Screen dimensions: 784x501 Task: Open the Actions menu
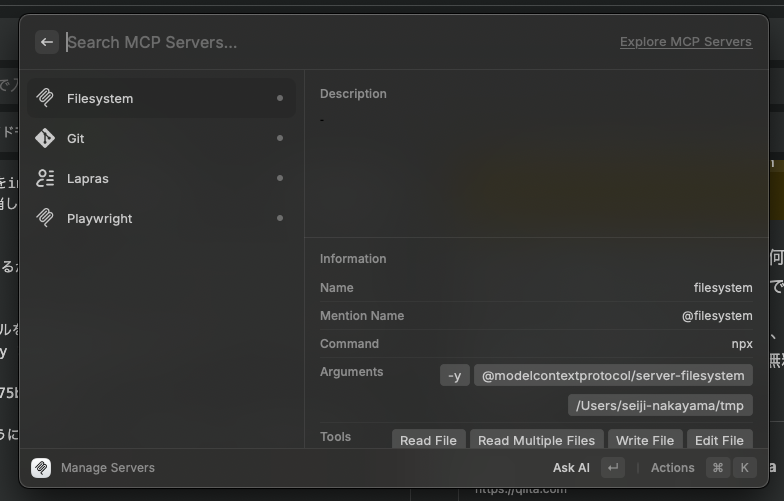tap(672, 468)
